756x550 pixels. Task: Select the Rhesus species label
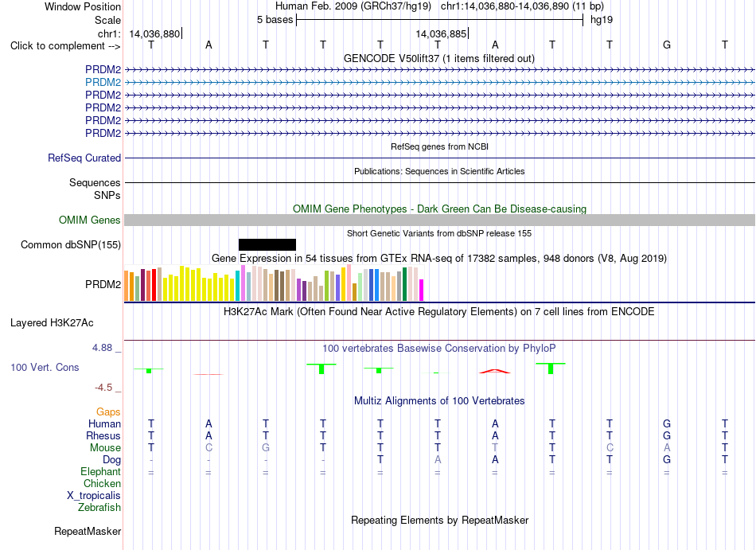[103, 435]
